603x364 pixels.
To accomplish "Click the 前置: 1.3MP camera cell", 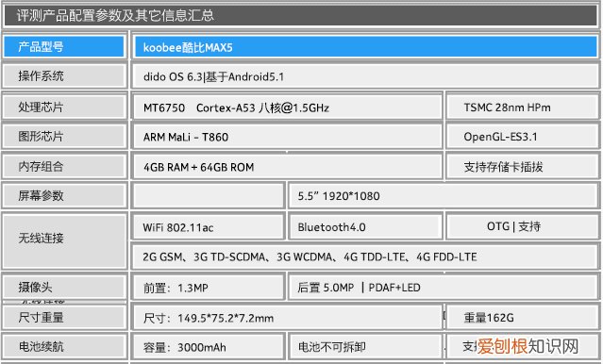I will coord(209,287).
